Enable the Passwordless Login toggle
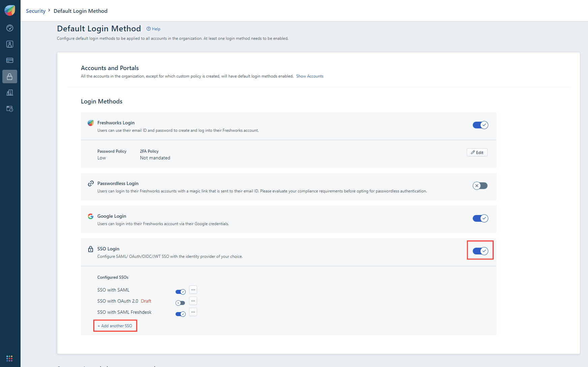This screenshot has height=367, width=588. point(480,186)
